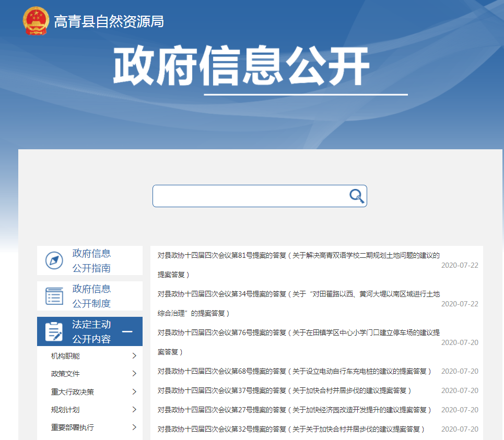Expand the 机构职能 arrow
The image size is (504, 440).
[134, 356]
